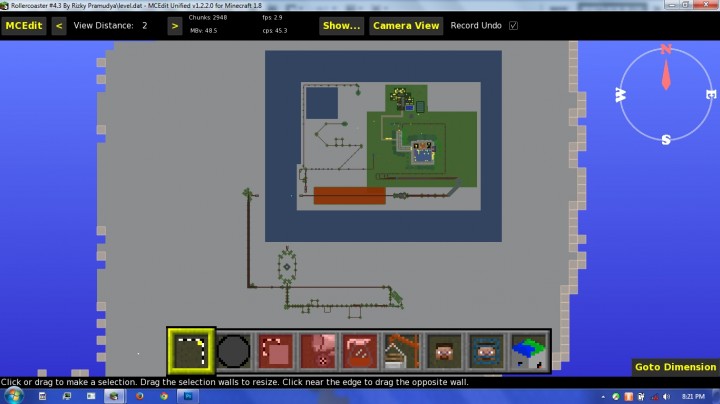Viewport: 720px width, 404px height.
Task: Switch to the MCEdit taskbar button
Action: pyautogui.click(x=114, y=396)
